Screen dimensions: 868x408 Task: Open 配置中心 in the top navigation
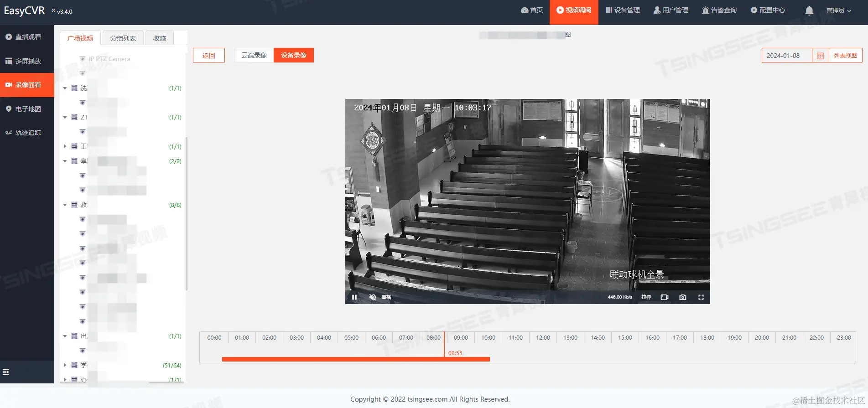pyautogui.click(x=768, y=10)
